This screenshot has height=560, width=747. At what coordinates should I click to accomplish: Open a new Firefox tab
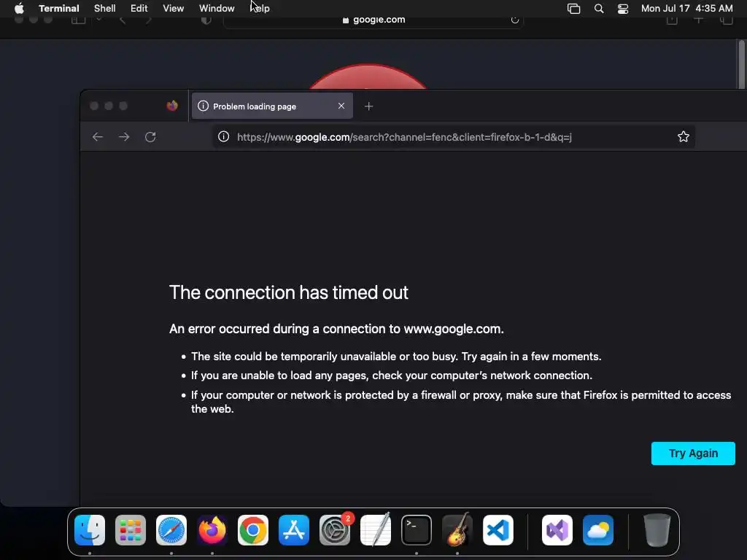click(x=368, y=106)
